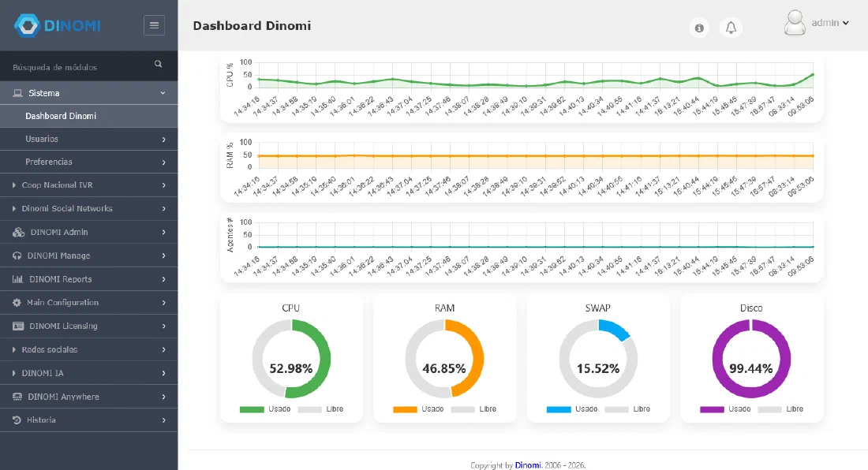Click the purple Disco Usado color swatch
The height and width of the screenshot is (470, 868).
712,409
